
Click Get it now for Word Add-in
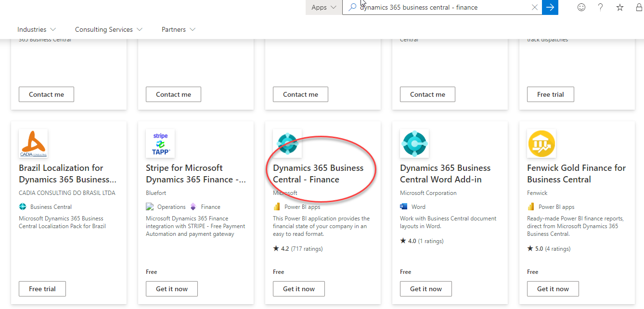426,289
